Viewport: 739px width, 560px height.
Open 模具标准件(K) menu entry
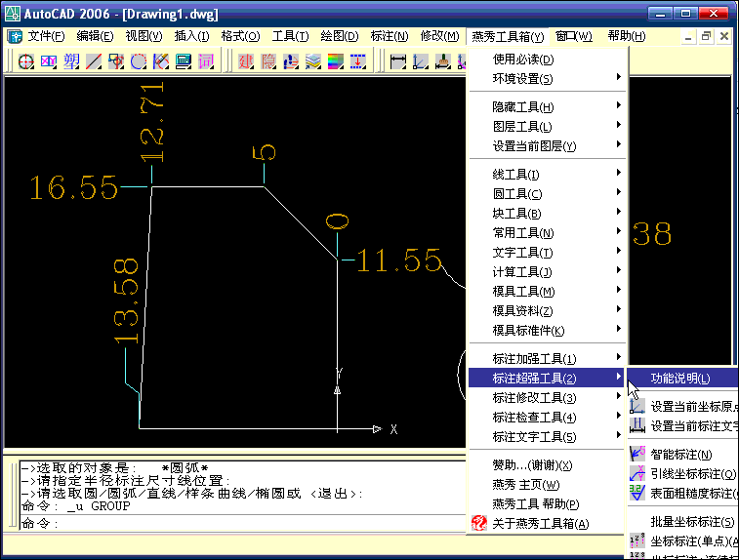click(x=548, y=331)
